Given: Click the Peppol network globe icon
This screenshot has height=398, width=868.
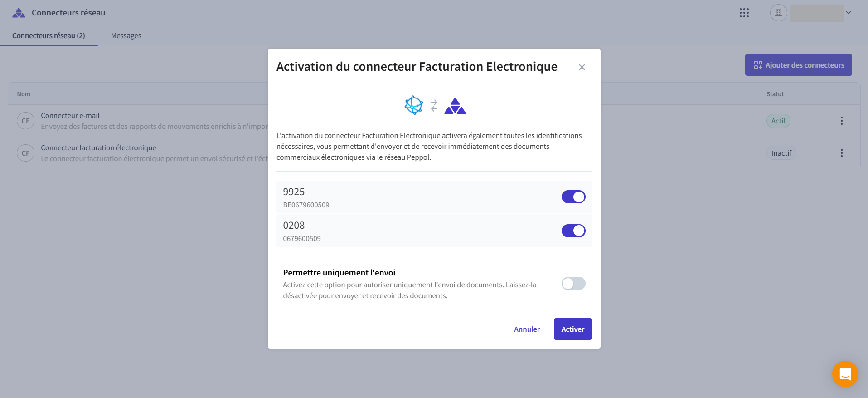Looking at the screenshot, I should coord(413,105).
